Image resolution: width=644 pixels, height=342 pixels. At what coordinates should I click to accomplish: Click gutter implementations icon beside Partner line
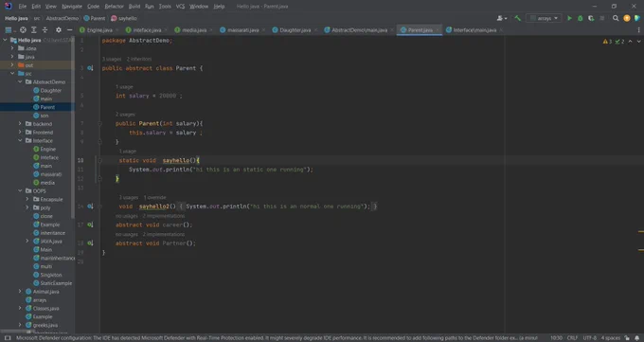coord(90,243)
